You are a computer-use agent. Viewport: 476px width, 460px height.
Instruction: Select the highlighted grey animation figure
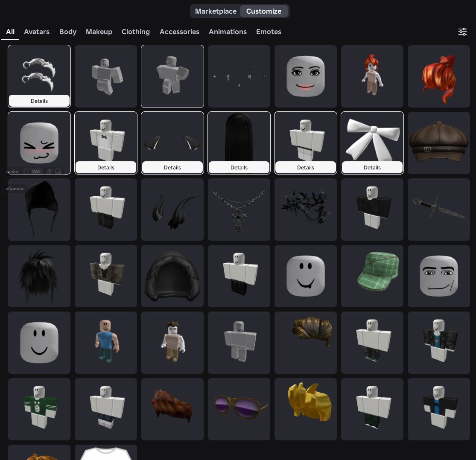(172, 76)
